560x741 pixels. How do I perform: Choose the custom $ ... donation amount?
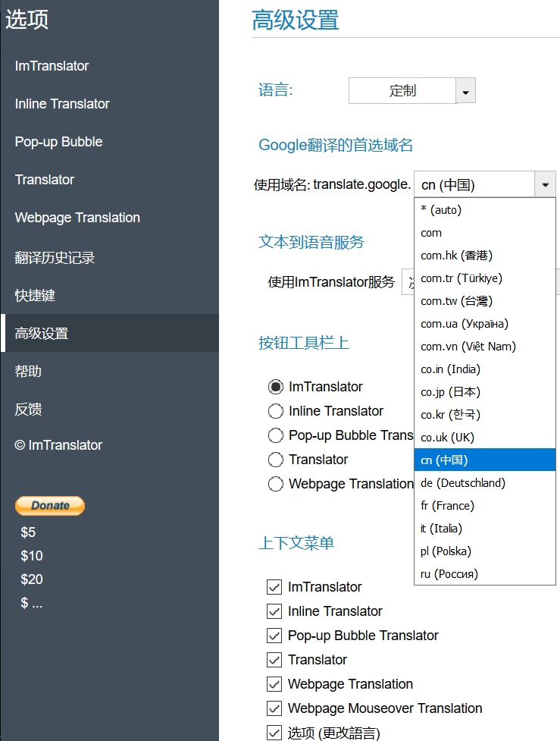click(32, 602)
